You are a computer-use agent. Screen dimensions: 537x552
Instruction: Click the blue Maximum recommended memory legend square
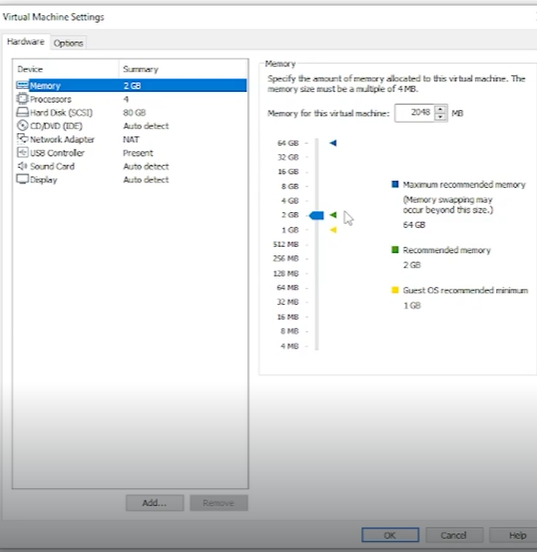coord(395,184)
